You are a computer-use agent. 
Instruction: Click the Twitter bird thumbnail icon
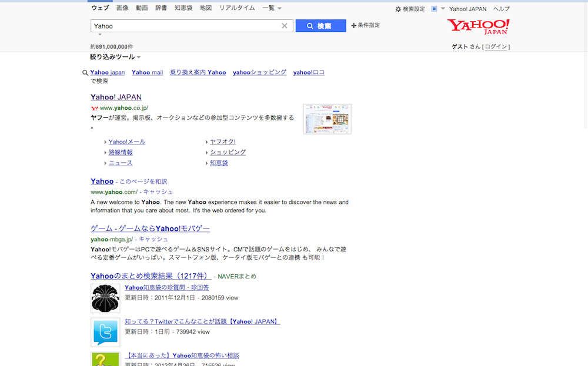click(105, 332)
